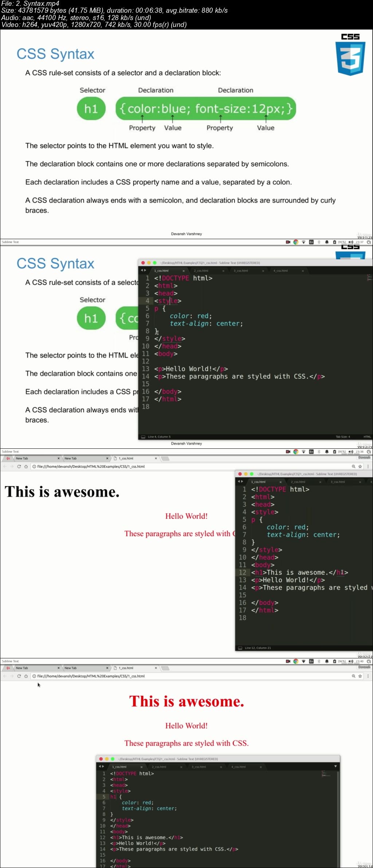Open power session menu beside 23:37 clock
Image resolution: width=373 pixels, height=868 pixels.
pyautogui.click(x=369, y=242)
